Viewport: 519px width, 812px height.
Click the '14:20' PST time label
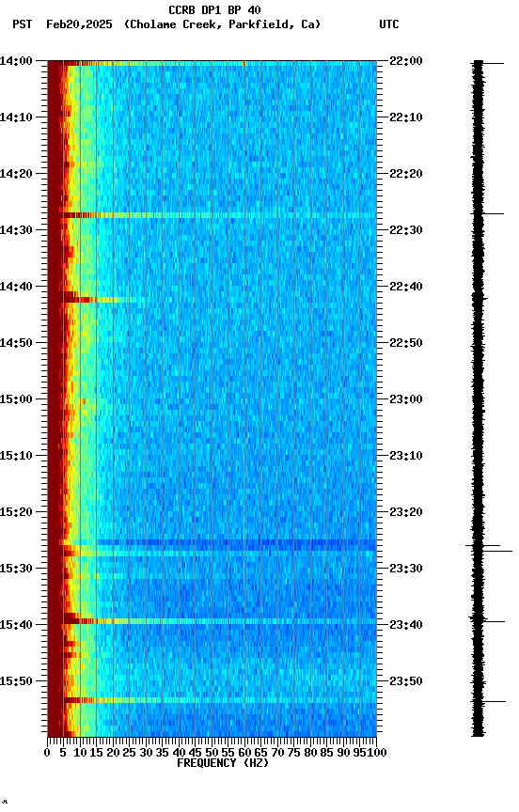point(16,174)
